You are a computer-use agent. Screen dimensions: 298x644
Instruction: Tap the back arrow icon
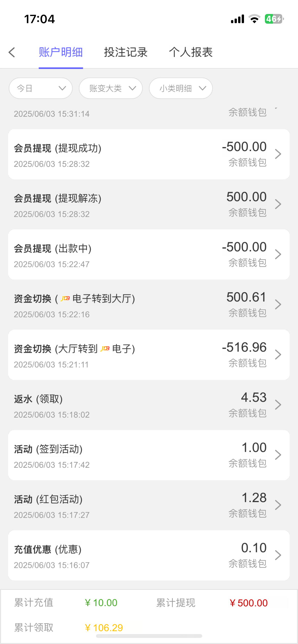pos(12,52)
